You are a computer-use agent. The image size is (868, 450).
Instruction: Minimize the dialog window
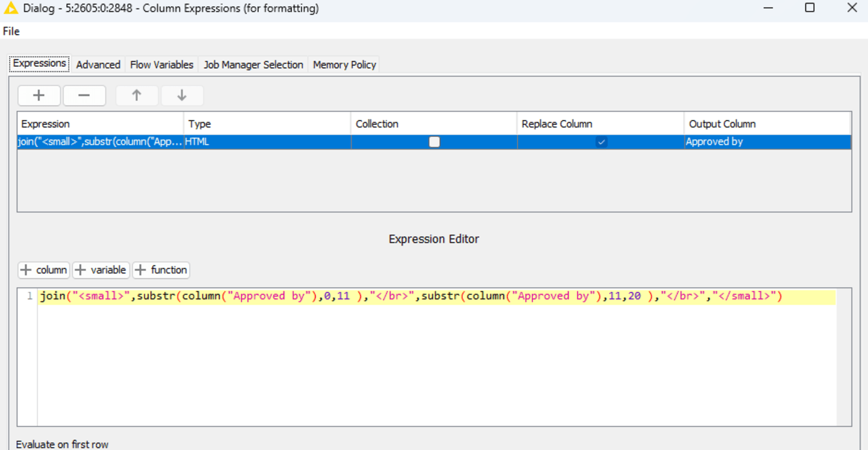coord(768,8)
